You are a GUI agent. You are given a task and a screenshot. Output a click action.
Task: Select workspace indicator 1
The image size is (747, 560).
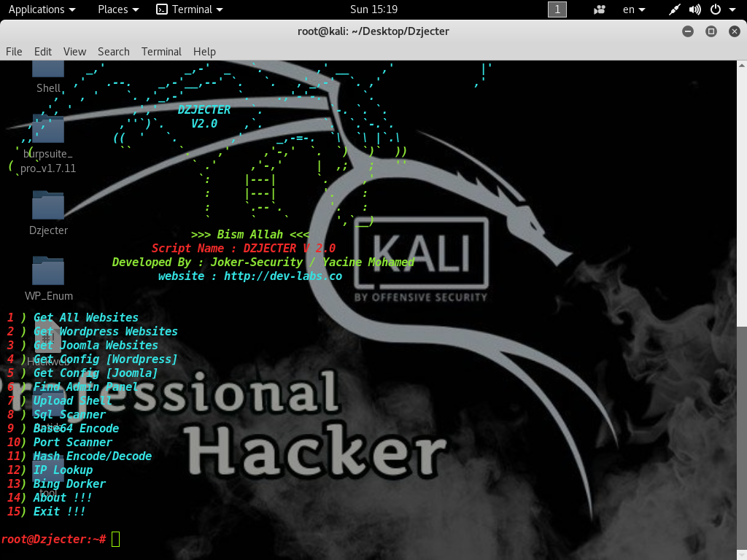(x=557, y=9)
